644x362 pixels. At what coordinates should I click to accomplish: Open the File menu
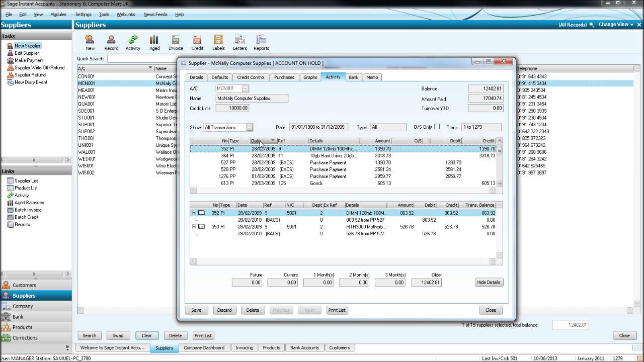pos(9,15)
